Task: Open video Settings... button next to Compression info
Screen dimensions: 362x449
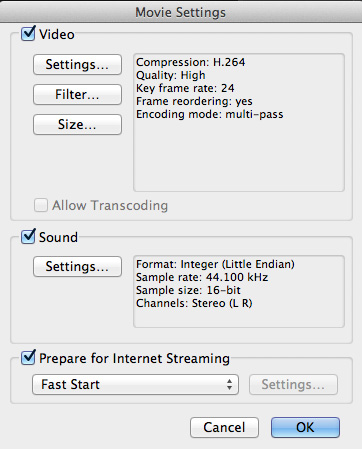Action: 77,64
